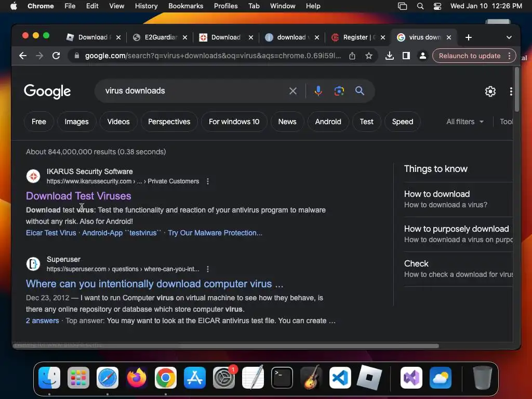Click the browser forward arrow
The height and width of the screenshot is (399, 532).
click(39, 56)
